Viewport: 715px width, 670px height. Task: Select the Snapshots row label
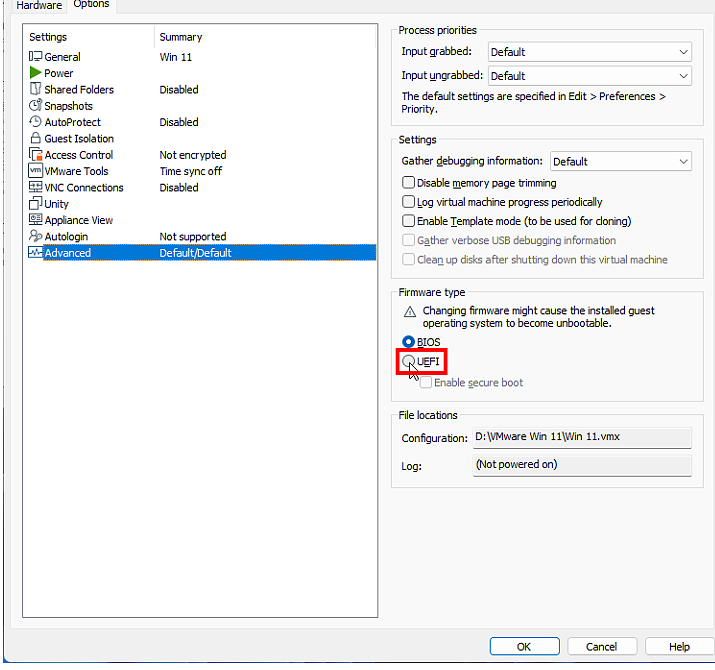(x=68, y=106)
